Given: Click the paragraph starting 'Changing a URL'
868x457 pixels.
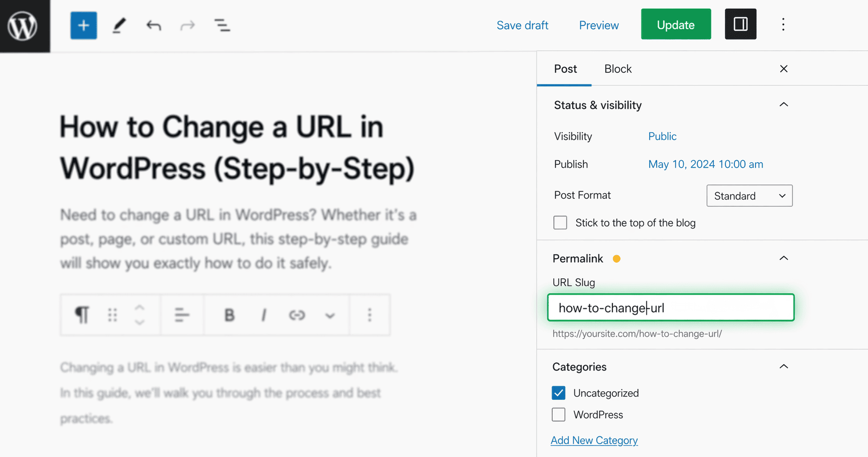Looking at the screenshot, I should (x=229, y=393).
